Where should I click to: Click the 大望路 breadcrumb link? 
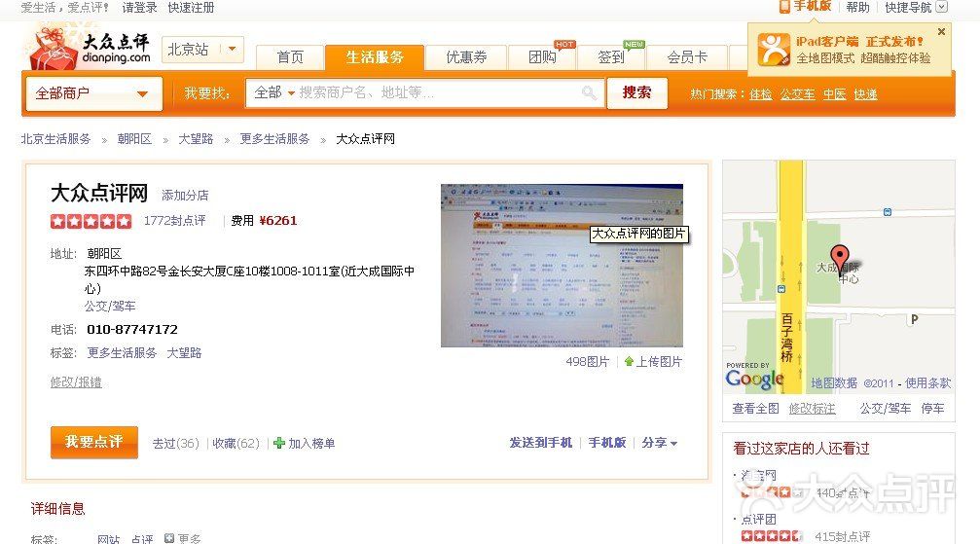click(x=196, y=139)
